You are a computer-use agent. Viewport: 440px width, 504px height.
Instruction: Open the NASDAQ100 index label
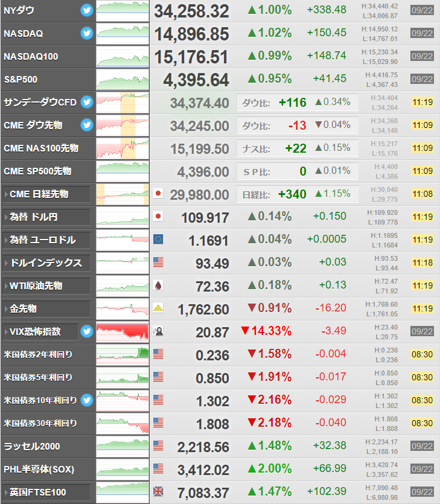click(x=31, y=57)
